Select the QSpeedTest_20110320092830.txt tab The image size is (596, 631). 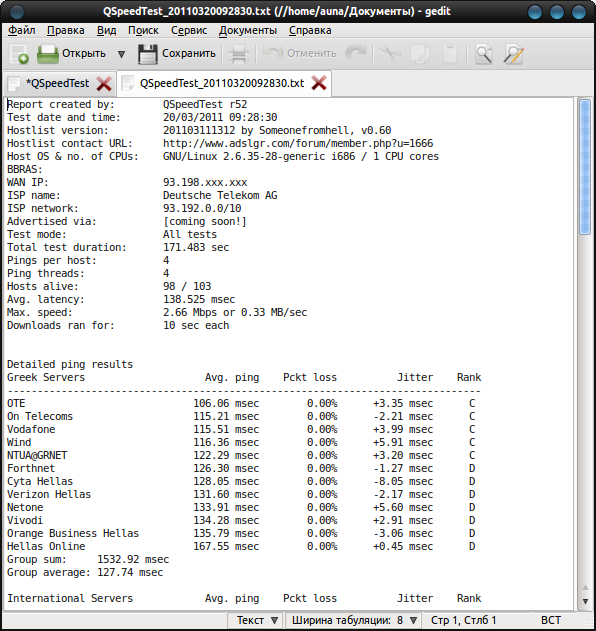point(222,83)
